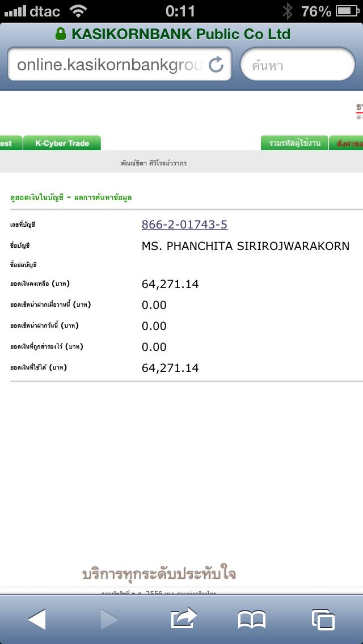The height and width of the screenshot is (644, 363).
Task: Tap the ชื่อบัญชี label
Action: pyautogui.click(x=20, y=246)
